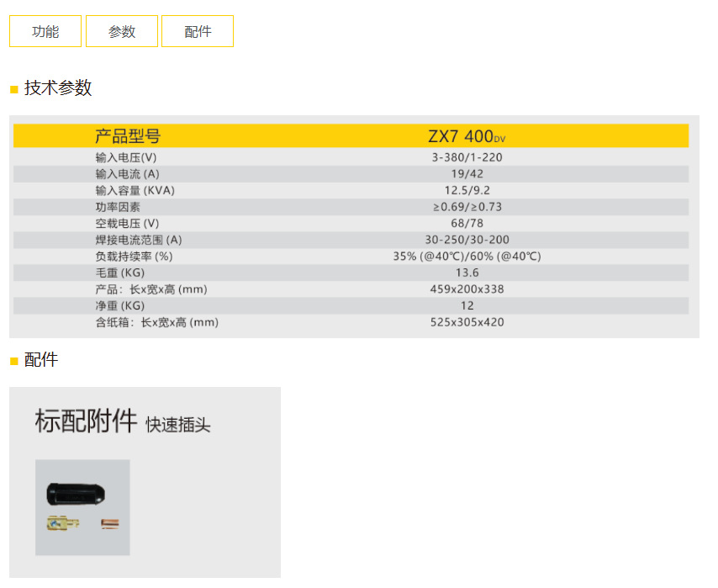Viewport: 718px width, 588px height.
Task: Select the value 525x305x420
Action: 467,323
